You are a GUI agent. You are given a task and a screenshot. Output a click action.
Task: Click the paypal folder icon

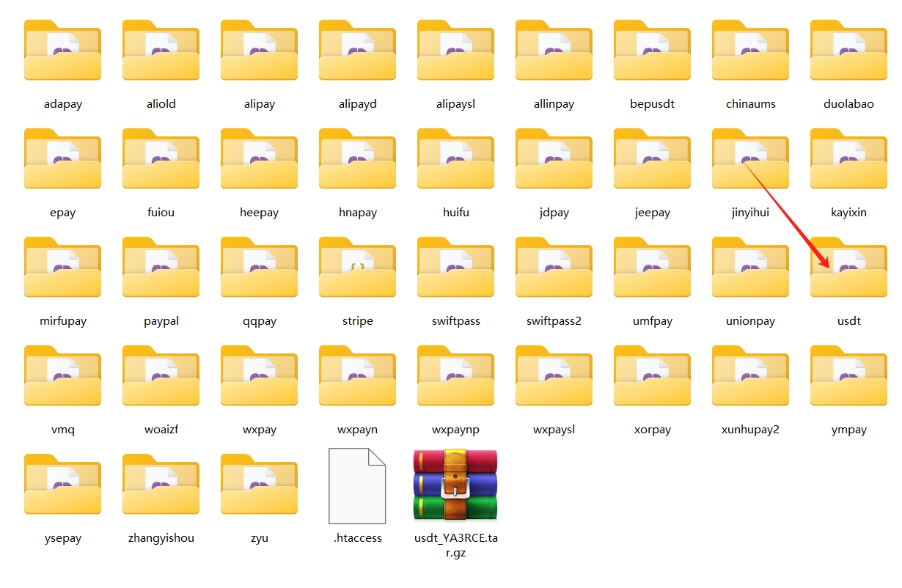point(161,268)
